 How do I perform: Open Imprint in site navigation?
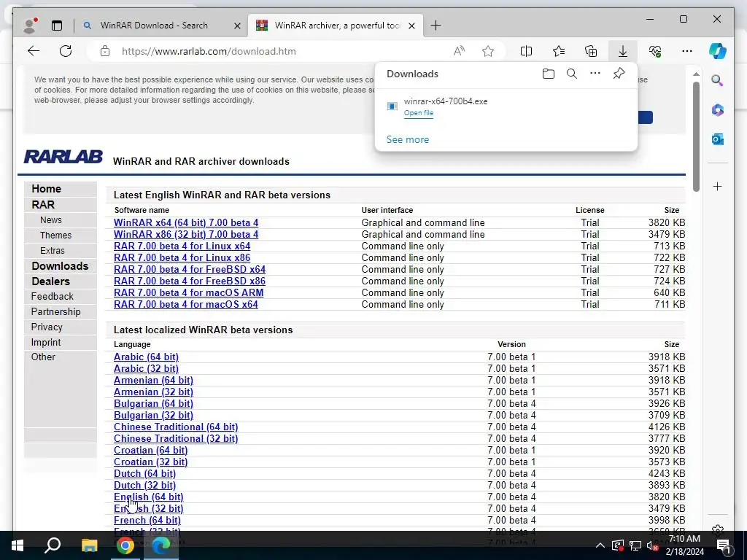(46, 342)
